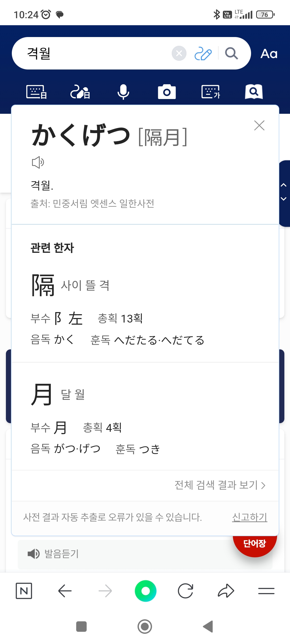The height and width of the screenshot is (644, 290).
Task: Tap the red 단어장 button
Action: pos(255,544)
